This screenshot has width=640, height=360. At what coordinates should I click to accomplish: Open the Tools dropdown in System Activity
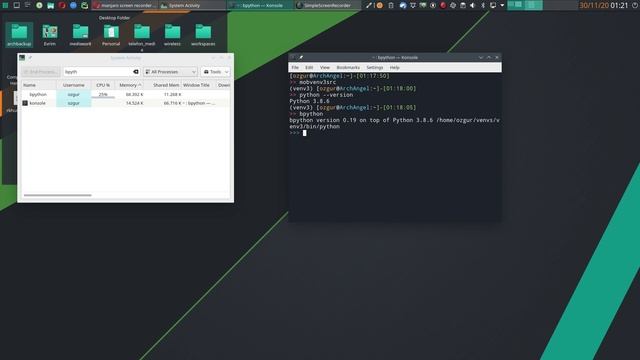tap(216, 72)
